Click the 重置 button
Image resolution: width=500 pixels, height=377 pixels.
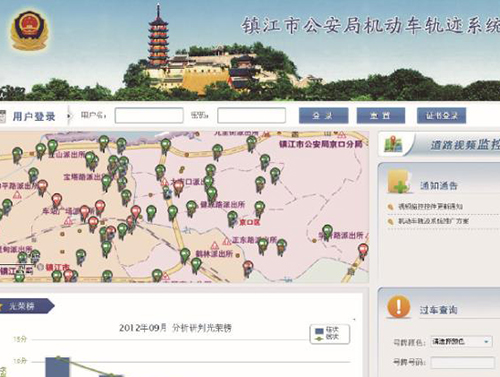[381, 116]
